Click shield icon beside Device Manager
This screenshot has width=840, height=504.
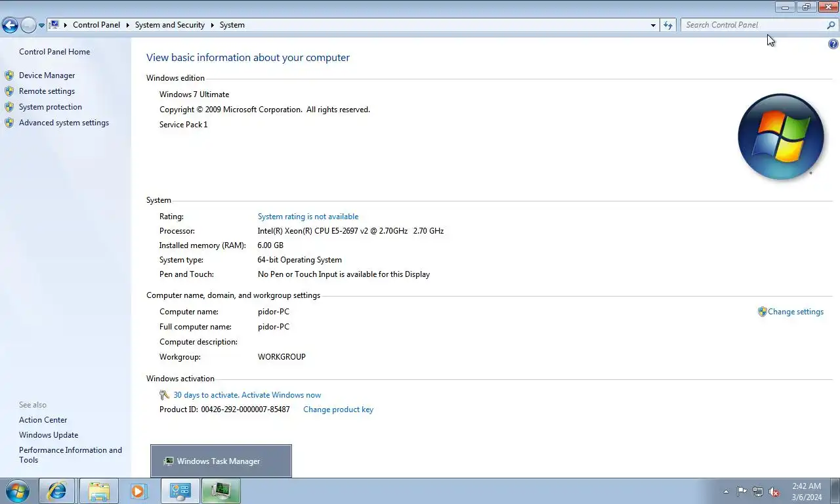[x=9, y=75]
